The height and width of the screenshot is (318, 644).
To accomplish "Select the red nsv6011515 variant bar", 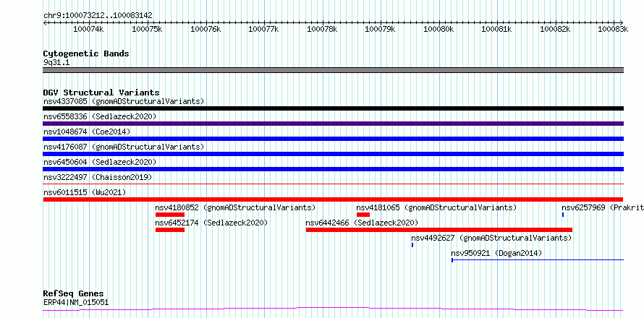I will 334,199.
